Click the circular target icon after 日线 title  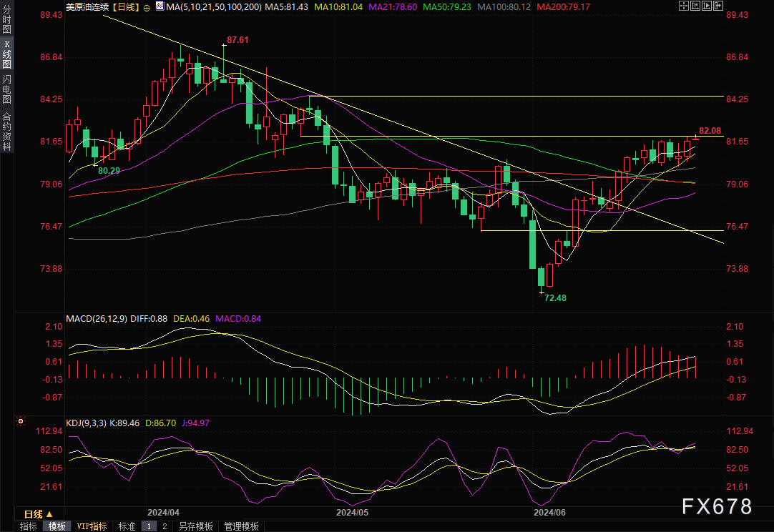147,7
